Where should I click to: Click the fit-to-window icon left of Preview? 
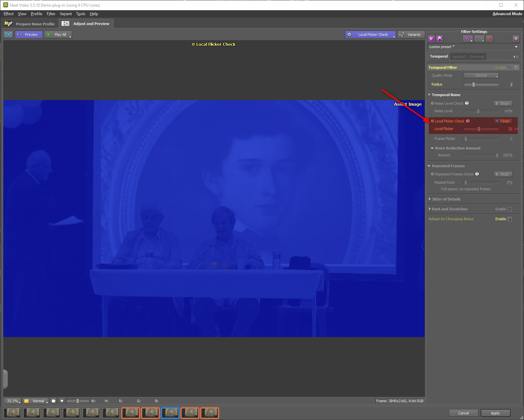click(8, 35)
